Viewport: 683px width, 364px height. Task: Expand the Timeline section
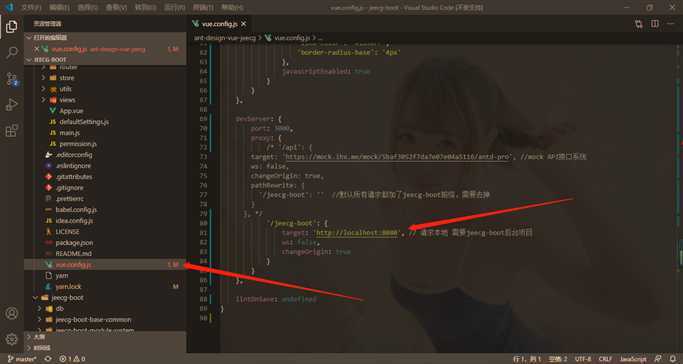click(105, 348)
